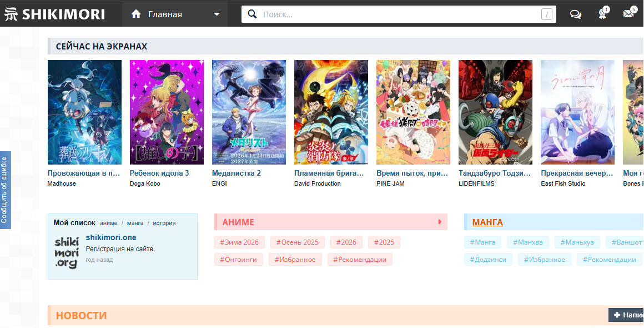Screen dimensions: 644x328
Task: Click the East Fish Studio name
Action: [x=563, y=183]
